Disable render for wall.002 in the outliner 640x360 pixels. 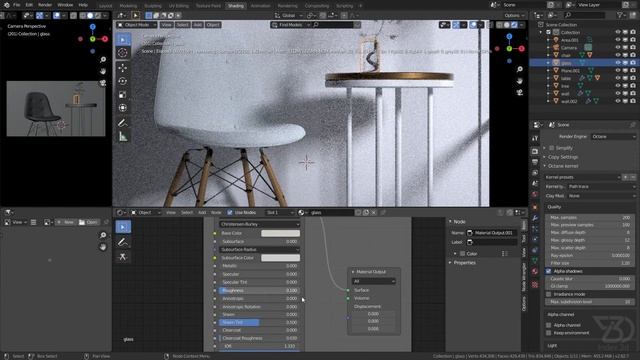coord(633,101)
